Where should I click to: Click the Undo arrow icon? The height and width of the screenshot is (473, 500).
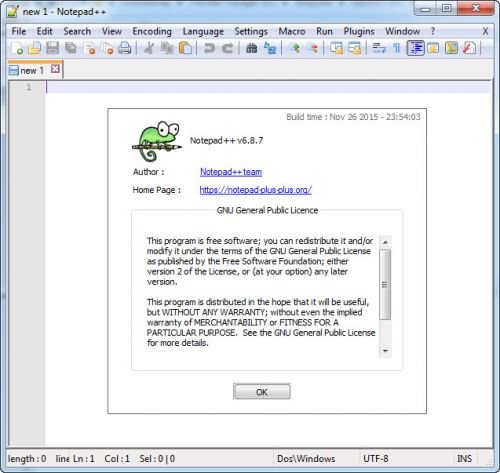click(209, 48)
